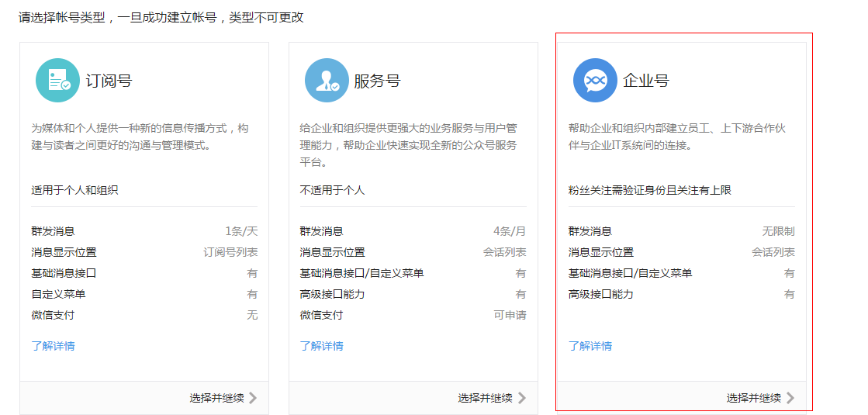Click the 订阅号 description paragraph
Image resolution: width=868 pixels, height=415 pixels.
[140, 137]
